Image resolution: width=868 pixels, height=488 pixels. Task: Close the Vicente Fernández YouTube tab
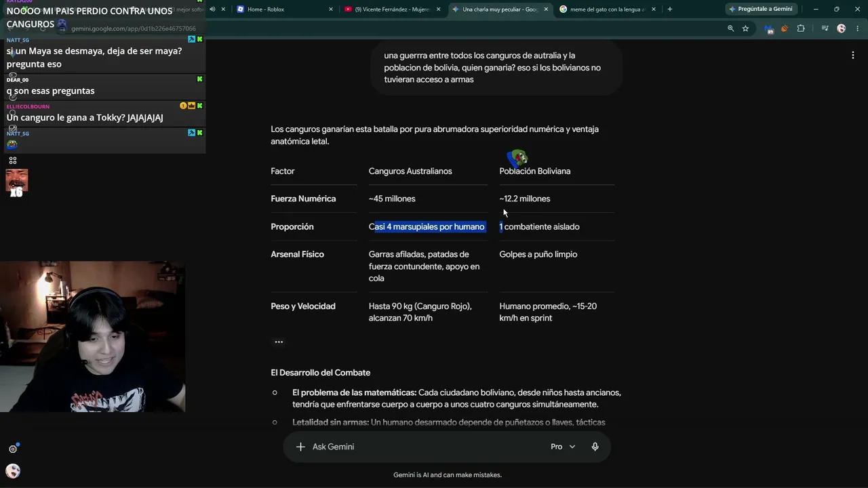[439, 9]
